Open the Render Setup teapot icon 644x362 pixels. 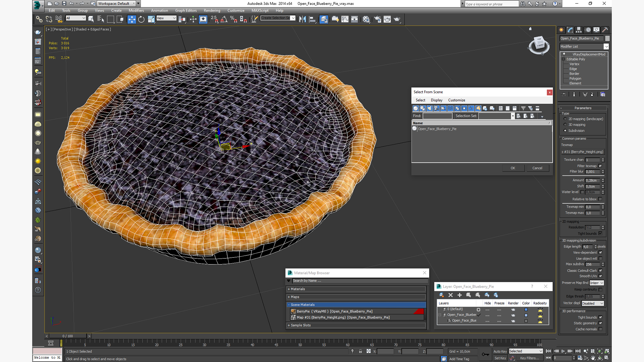click(x=378, y=19)
